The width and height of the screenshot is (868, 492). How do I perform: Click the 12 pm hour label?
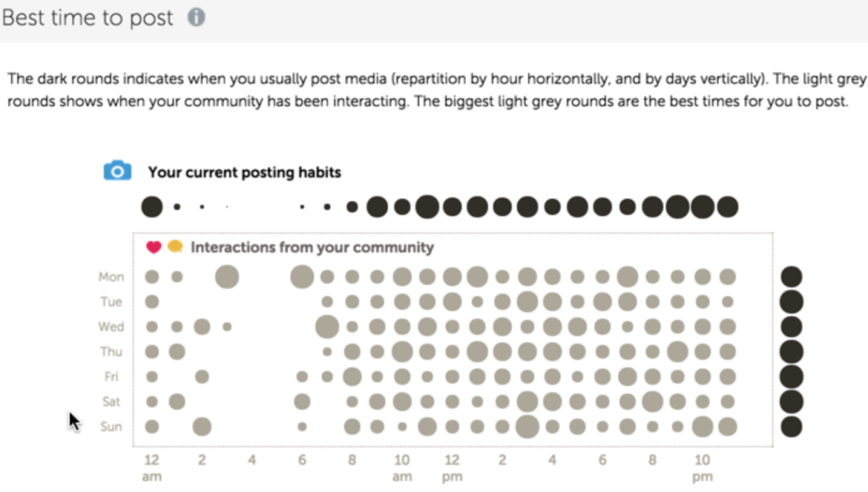(x=452, y=467)
